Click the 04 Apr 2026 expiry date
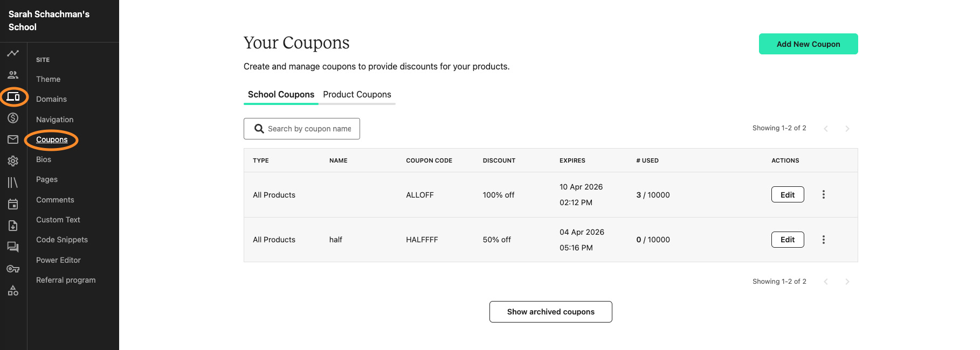This screenshot has width=980, height=350. click(x=582, y=232)
